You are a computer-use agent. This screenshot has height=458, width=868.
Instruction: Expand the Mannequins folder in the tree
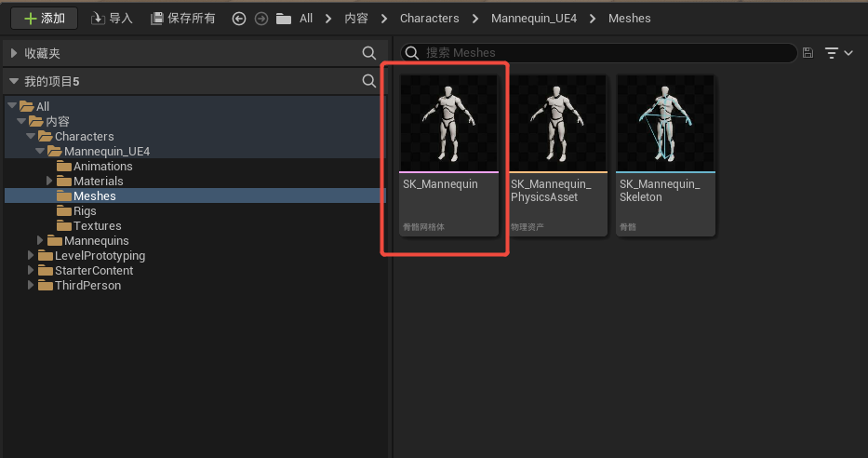coord(39,240)
